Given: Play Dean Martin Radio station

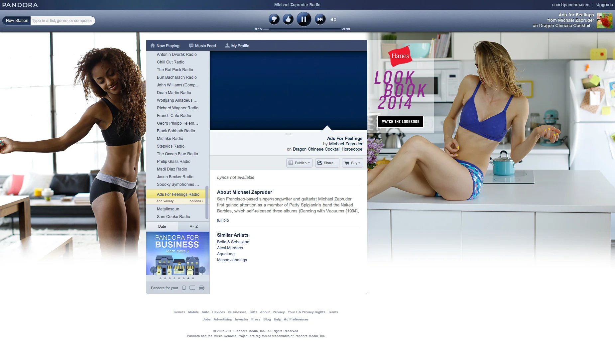Looking at the screenshot, I should [x=174, y=93].
